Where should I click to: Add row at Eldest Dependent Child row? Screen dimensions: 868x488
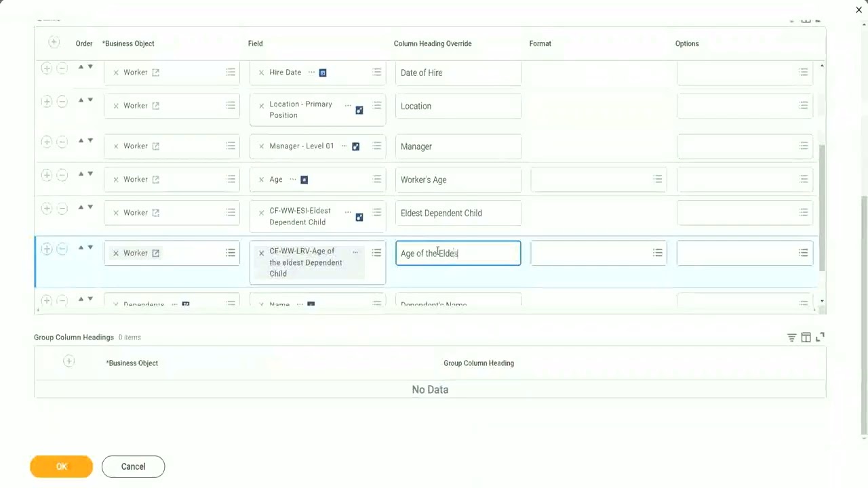point(46,209)
